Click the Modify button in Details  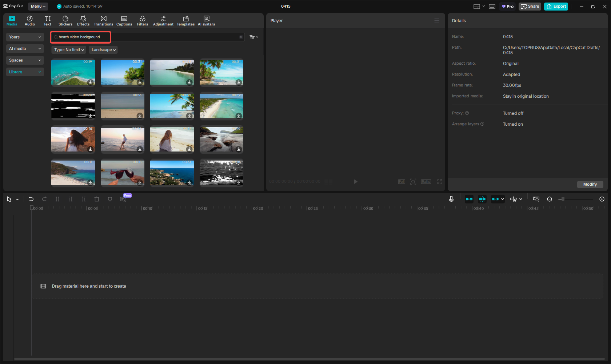pos(590,184)
